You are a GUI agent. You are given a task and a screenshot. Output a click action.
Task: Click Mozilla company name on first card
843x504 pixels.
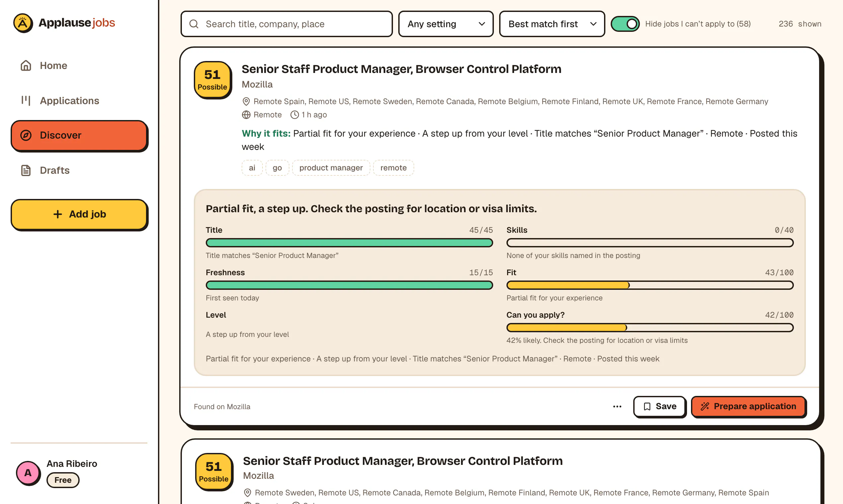[257, 85]
